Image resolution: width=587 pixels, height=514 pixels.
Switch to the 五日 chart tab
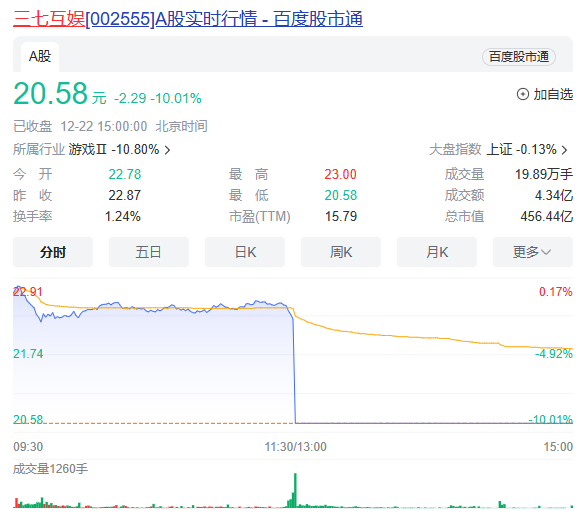point(149,252)
